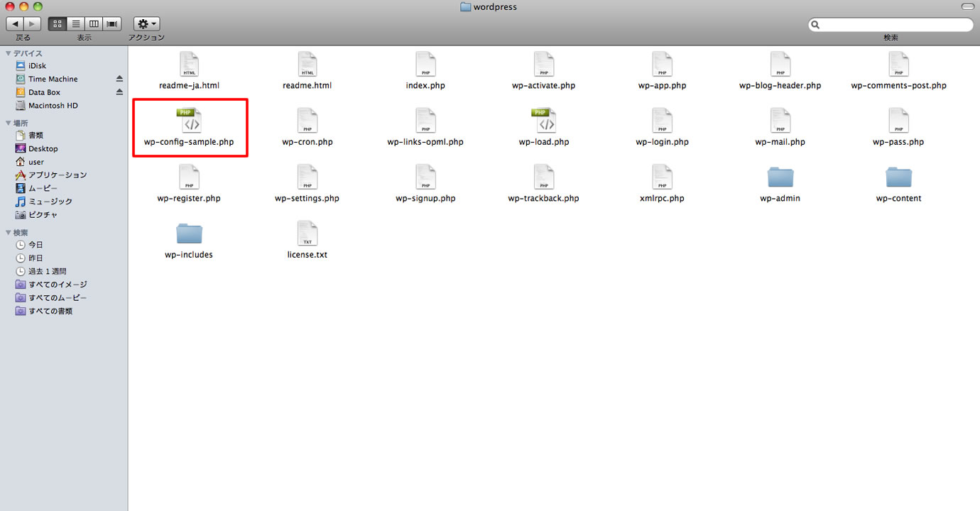Switch to list view mode
980x511 pixels.
pyautogui.click(x=76, y=24)
